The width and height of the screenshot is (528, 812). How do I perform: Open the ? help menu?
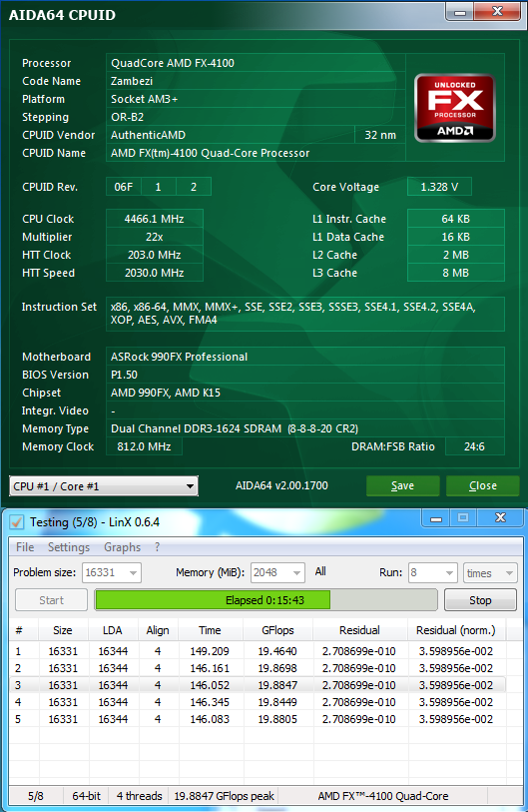click(157, 547)
